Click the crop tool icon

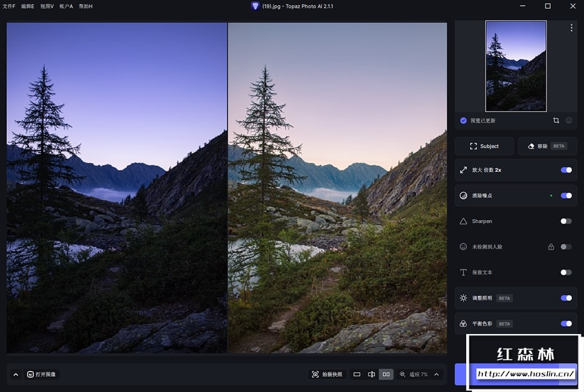pos(556,120)
